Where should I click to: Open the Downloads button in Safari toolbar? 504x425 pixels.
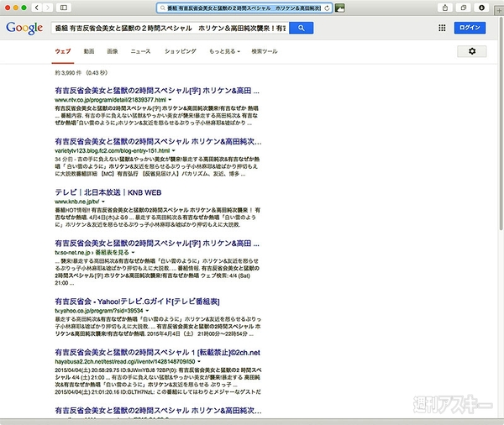click(481, 8)
